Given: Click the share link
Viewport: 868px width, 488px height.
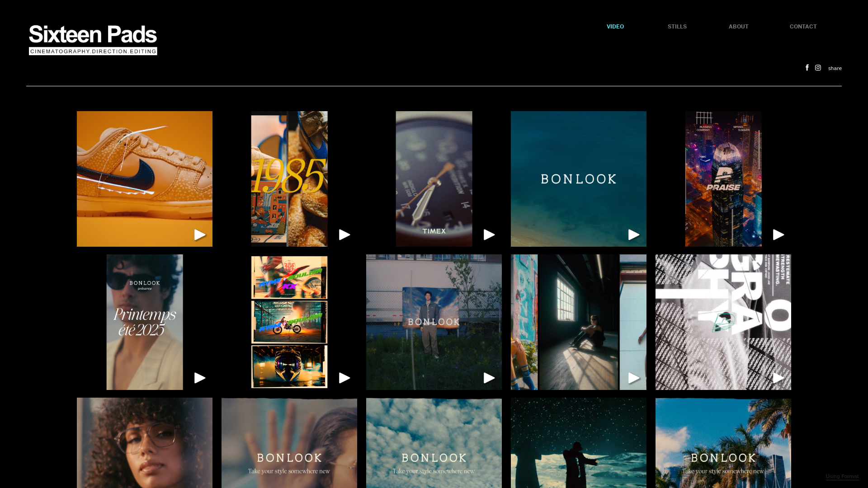Looking at the screenshot, I should pyautogui.click(x=835, y=68).
